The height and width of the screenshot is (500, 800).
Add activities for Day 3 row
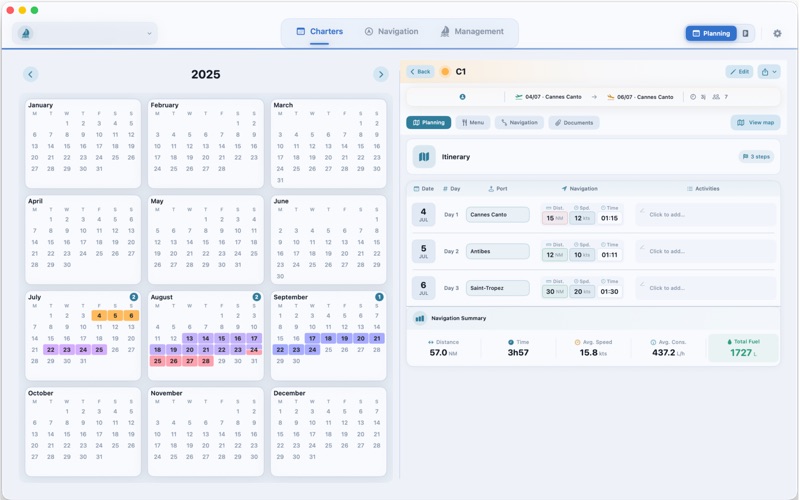(x=706, y=288)
